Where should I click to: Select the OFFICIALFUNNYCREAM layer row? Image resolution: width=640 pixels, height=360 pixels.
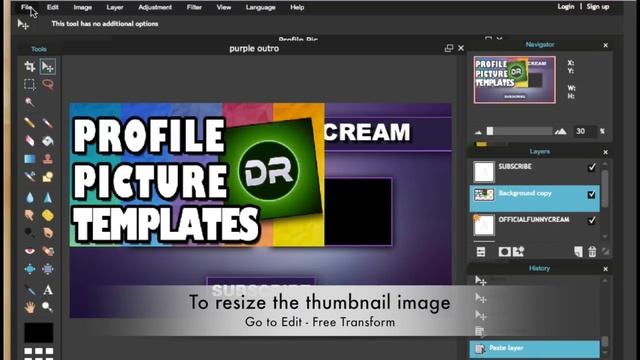[x=535, y=225]
